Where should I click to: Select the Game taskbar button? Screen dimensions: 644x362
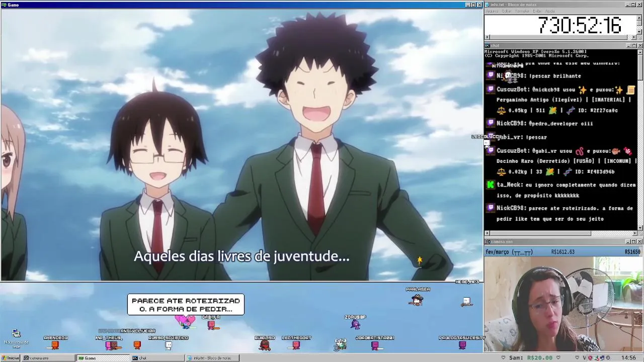[x=103, y=358]
